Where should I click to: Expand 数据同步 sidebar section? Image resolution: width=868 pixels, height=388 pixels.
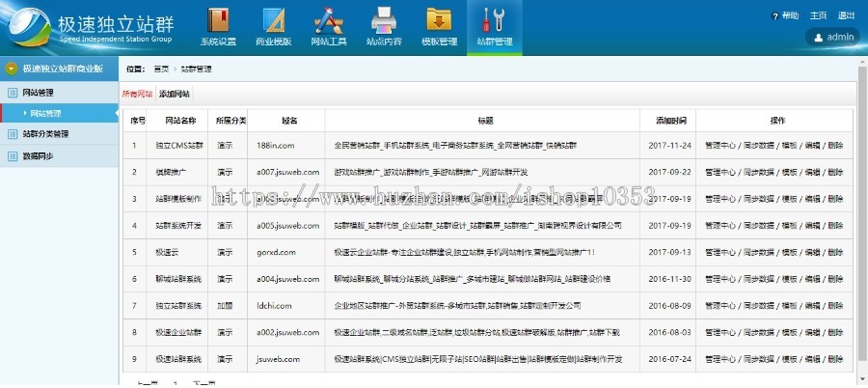click(38, 155)
